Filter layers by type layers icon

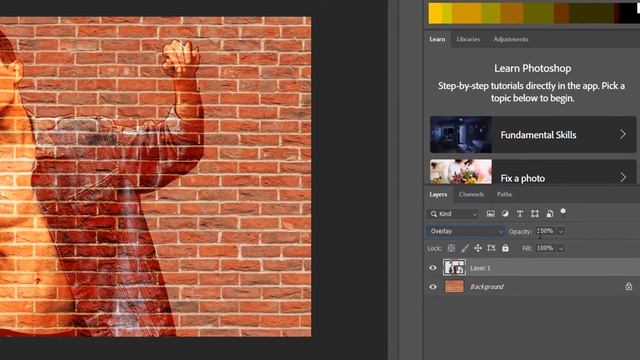pyautogui.click(x=520, y=213)
